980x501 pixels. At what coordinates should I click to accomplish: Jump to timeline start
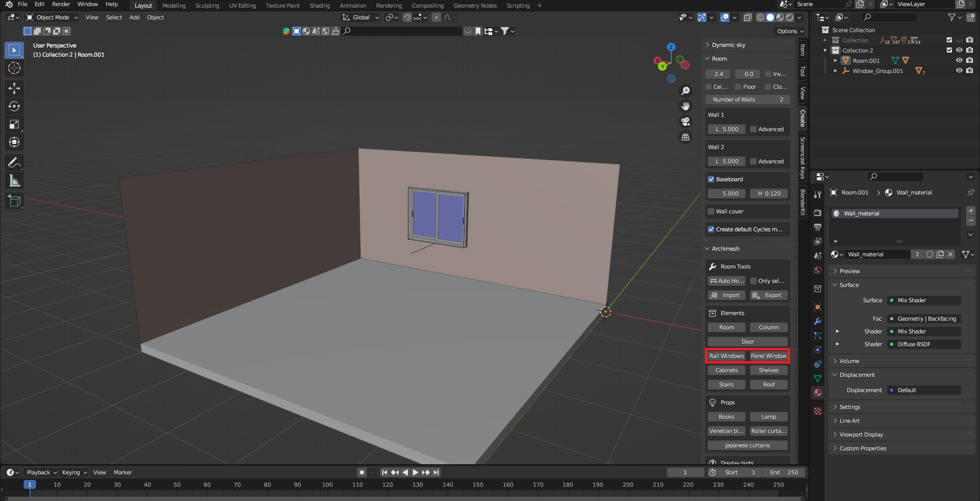pos(384,472)
